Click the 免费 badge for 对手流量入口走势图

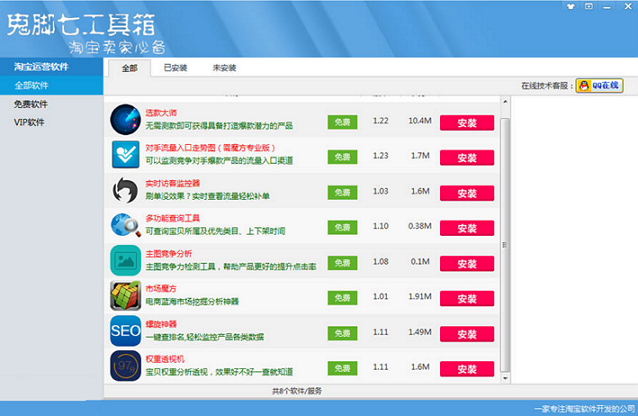pyautogui.click(x=342, y=157)
